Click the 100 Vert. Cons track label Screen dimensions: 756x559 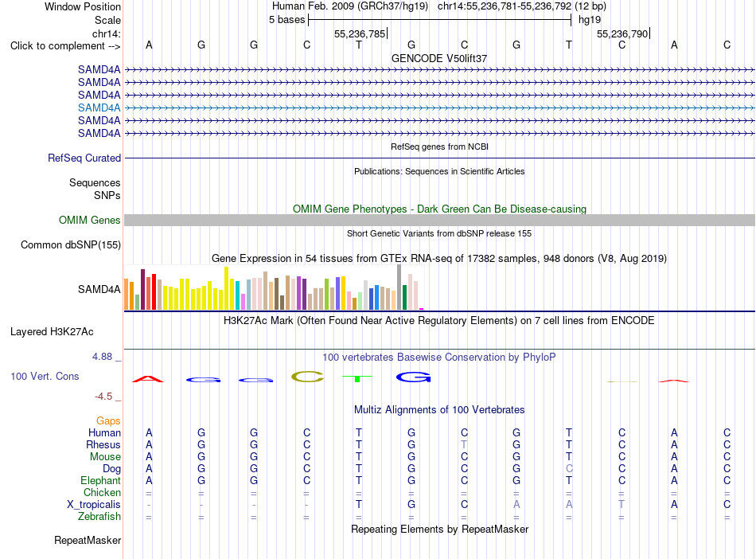click(x=45, y=376)
